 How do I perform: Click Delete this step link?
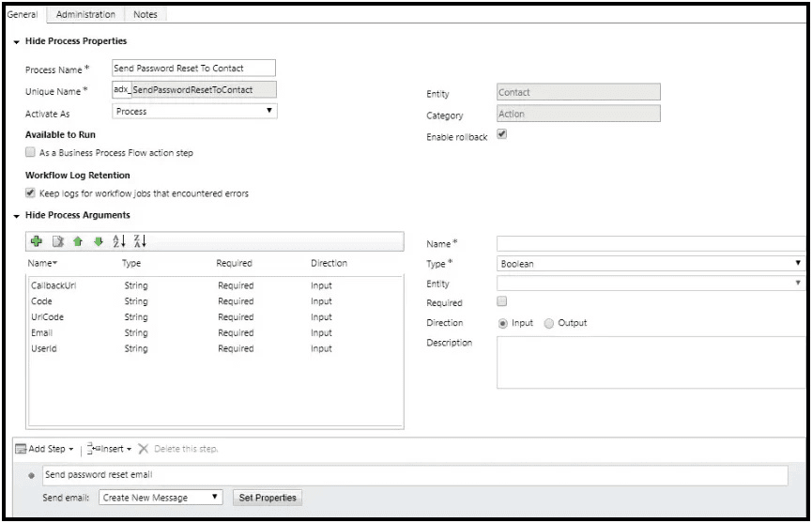point(186,449)
